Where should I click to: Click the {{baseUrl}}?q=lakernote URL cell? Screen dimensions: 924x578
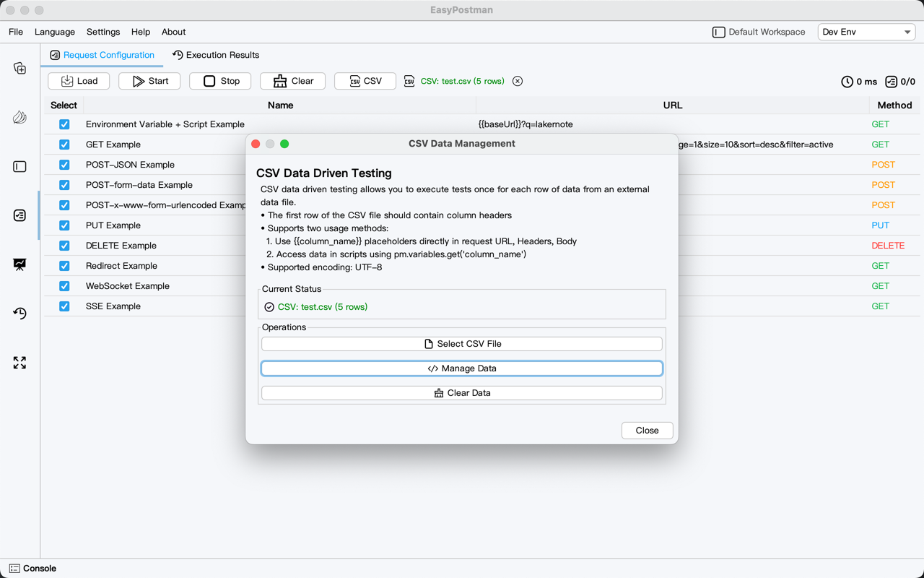[526, 124]
